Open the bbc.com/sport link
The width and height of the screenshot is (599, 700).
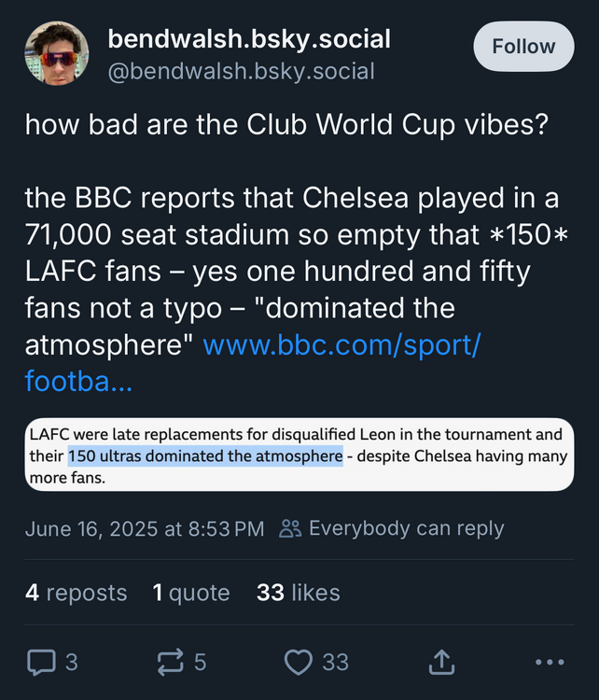click(x=341, y=345)
